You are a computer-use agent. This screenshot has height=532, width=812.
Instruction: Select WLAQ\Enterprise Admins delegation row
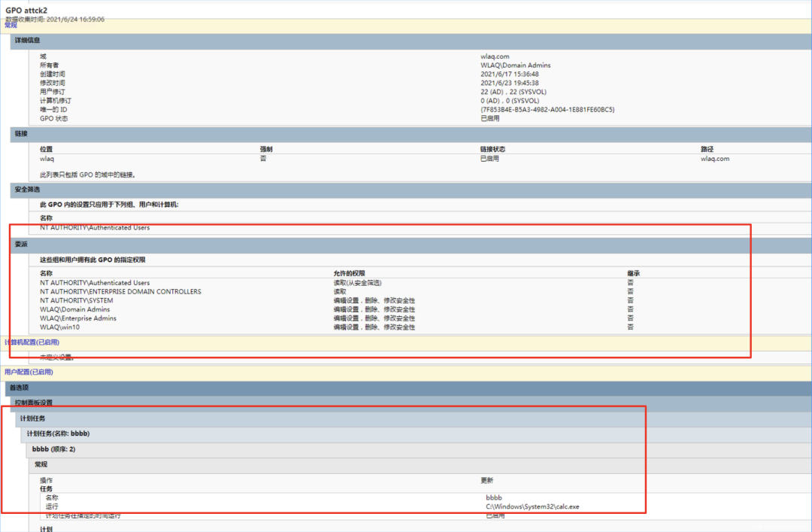tap(78, 318)
